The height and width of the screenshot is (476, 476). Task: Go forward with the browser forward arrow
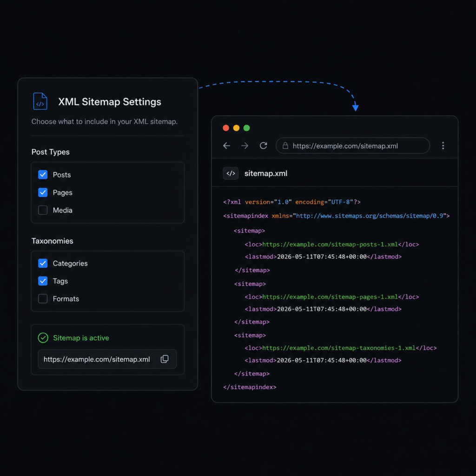(245, 145)
